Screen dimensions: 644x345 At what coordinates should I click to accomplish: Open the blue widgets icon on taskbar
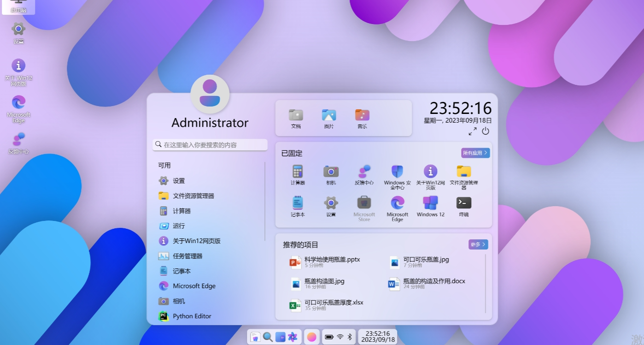[280, 337]
